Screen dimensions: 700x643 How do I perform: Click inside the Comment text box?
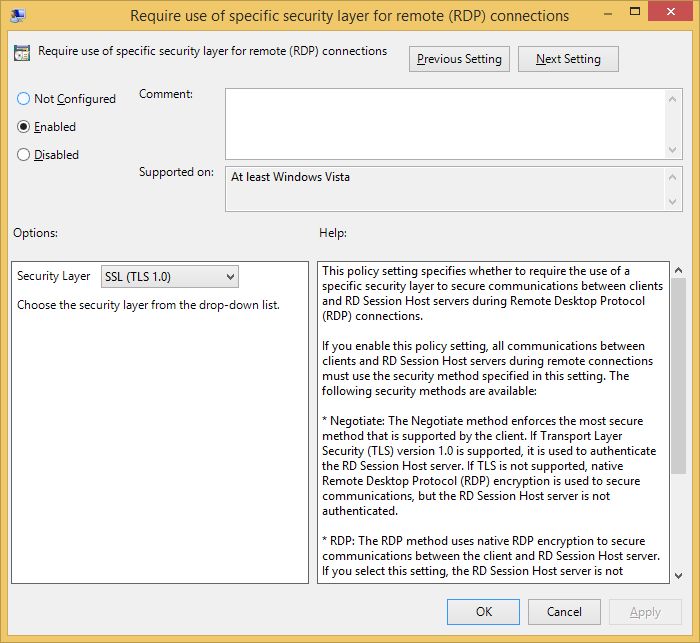(445, 124)
